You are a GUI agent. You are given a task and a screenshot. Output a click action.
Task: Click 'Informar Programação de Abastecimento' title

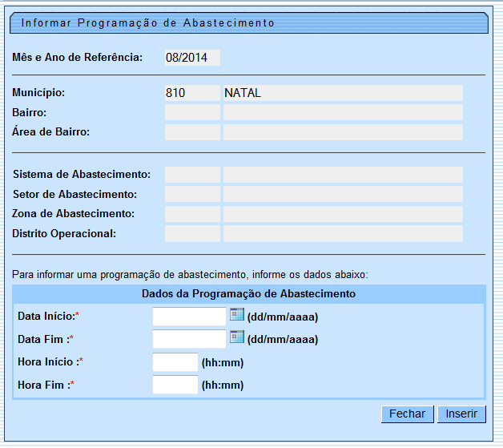147,23
